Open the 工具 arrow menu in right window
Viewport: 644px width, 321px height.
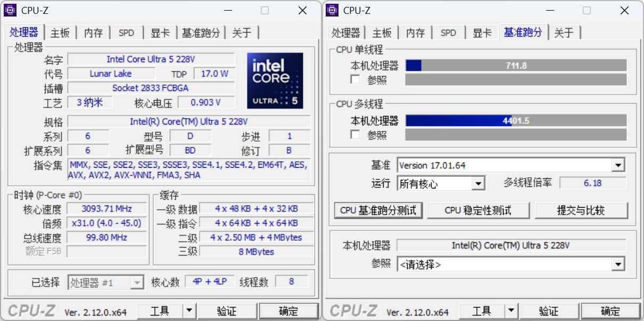pos(511,311)
